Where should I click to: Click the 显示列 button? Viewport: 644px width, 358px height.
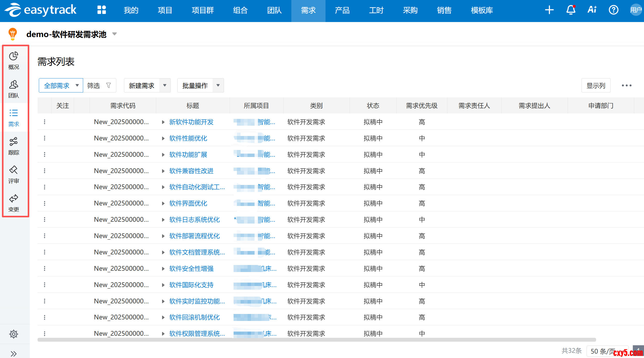(596, 85)
